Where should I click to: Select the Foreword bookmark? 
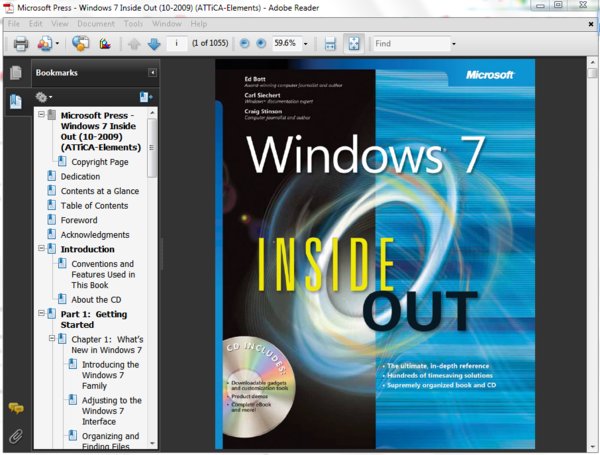(79, 220)
